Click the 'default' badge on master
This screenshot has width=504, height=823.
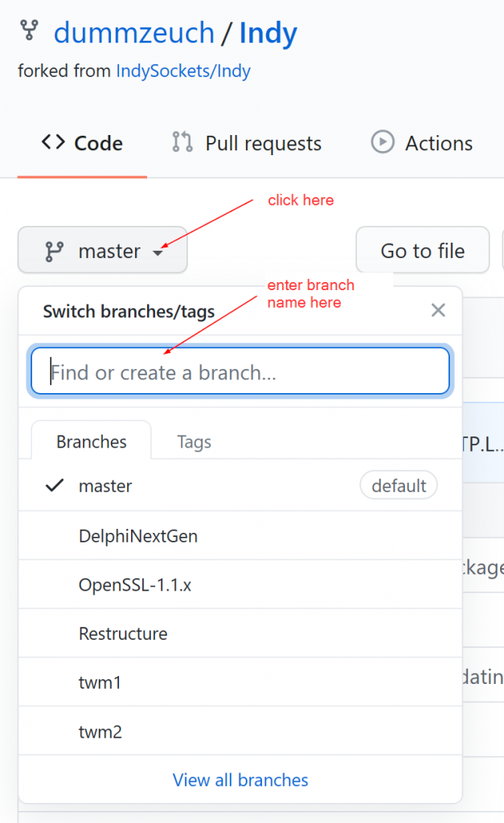(x=399, y=485)
